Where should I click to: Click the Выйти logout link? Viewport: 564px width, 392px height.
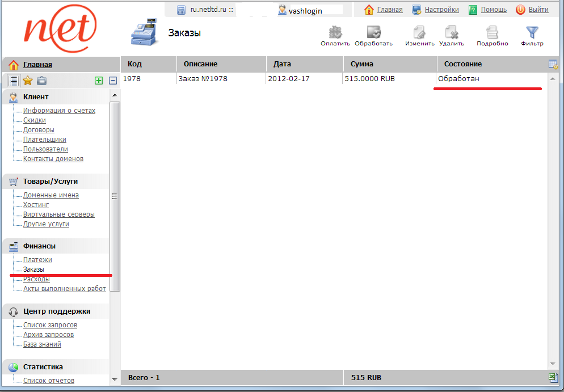(x=538, y=10)
